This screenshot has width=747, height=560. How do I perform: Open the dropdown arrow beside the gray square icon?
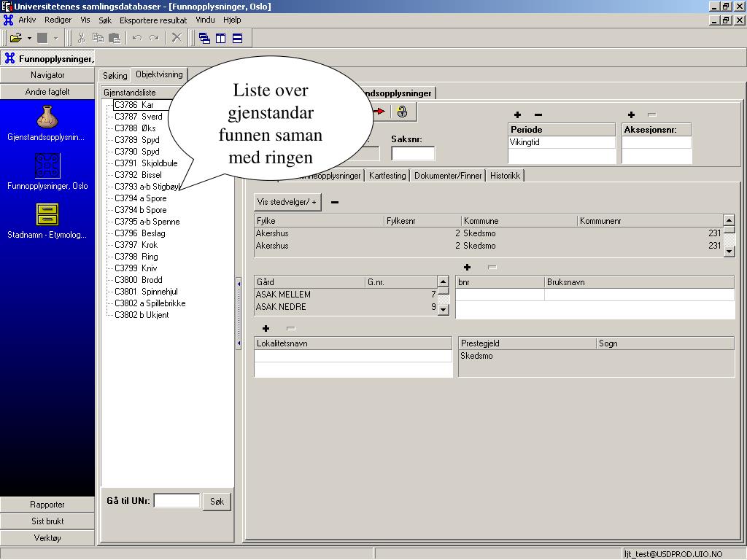55,38
